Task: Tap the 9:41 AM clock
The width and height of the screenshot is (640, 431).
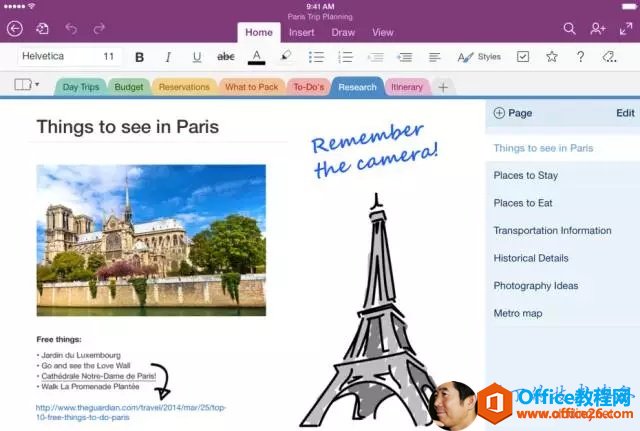Action: coord(320,6)
